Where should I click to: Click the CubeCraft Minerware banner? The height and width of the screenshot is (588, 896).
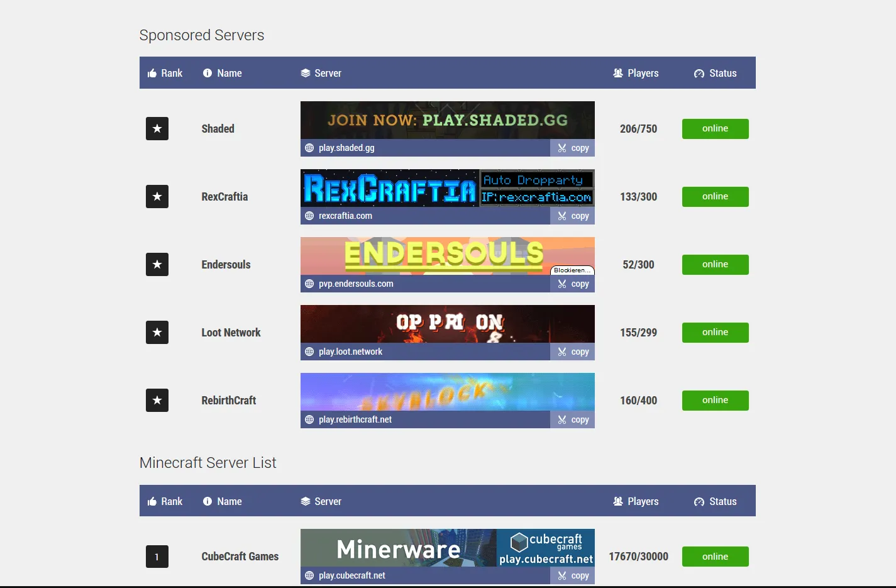coord(448,548)
